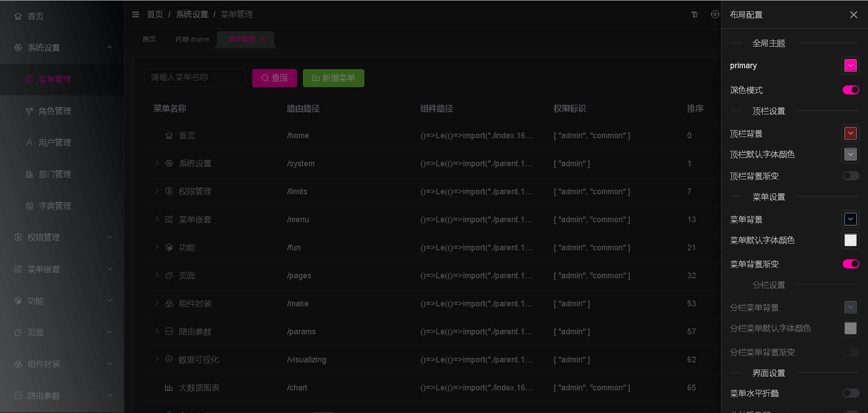Open 用户管理 in sidebar menu
This screenshot has height=413, width=868.
click(62, 142)
